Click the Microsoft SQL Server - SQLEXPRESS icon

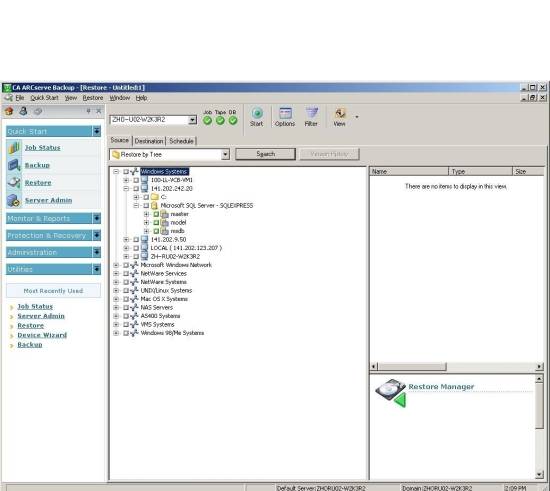pyautogui.click(x=154, y=206)
